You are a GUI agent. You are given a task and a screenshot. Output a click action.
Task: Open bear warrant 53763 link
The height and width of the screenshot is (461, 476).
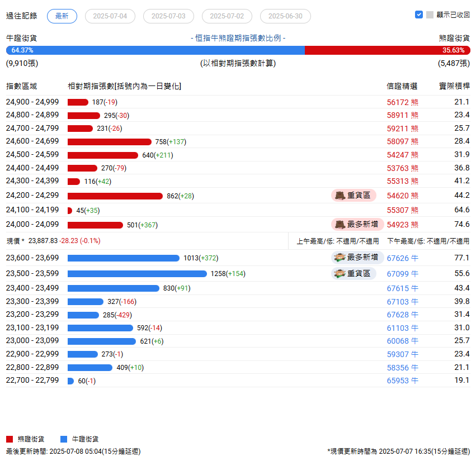click(x=402, y=168)
